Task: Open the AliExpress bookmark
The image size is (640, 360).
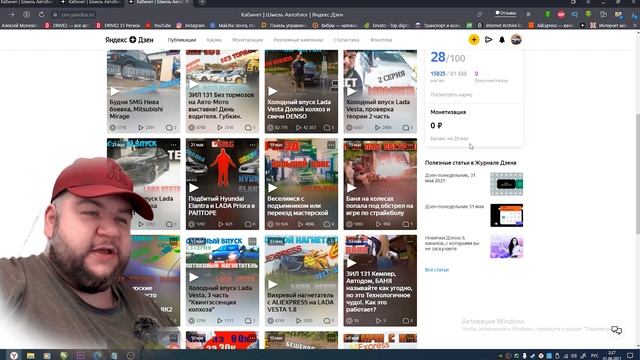Action: [x=551, y=25]
